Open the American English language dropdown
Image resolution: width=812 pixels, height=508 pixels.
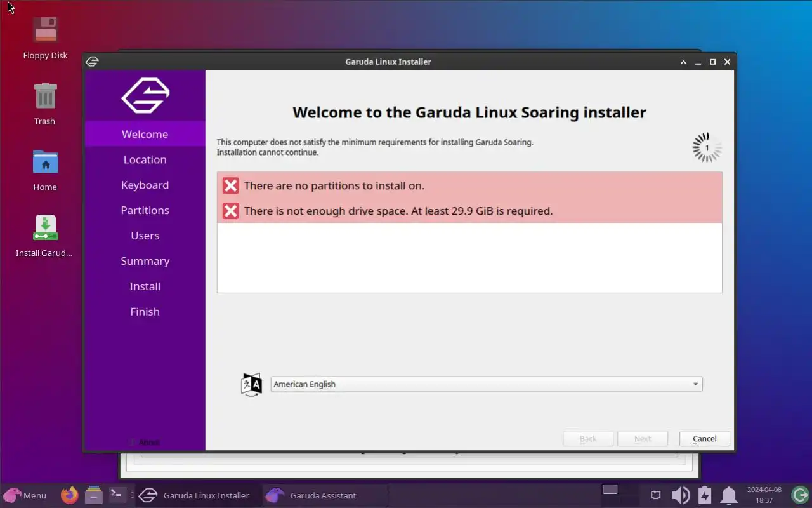tap(487, 384)
